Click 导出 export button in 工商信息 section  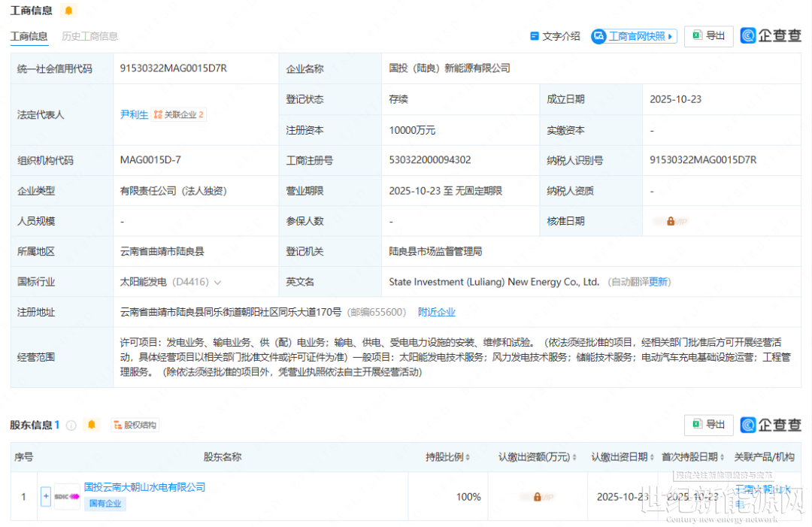pyautogui.click(x=708, y=36)
